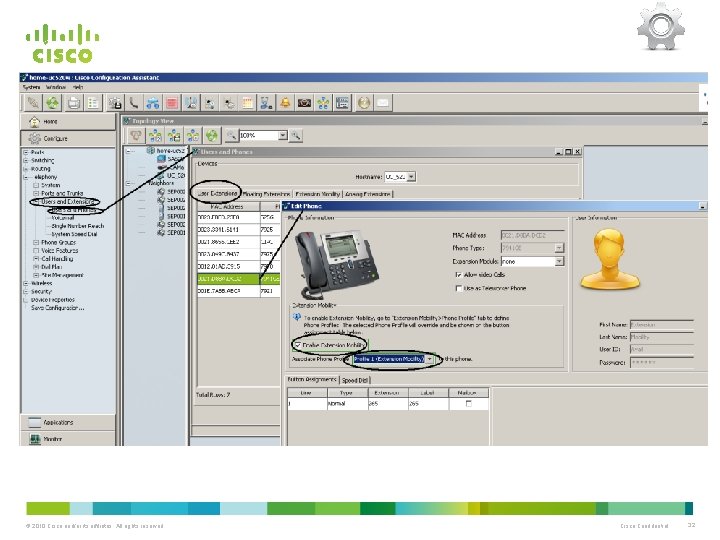Click the stethoscope diagnostics toolbar icon
This screenshot has width=720, height=540.
coord(266,103)
